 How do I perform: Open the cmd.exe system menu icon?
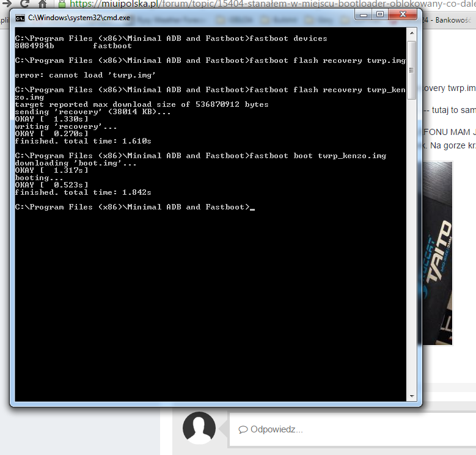click(x=20, y=18)
